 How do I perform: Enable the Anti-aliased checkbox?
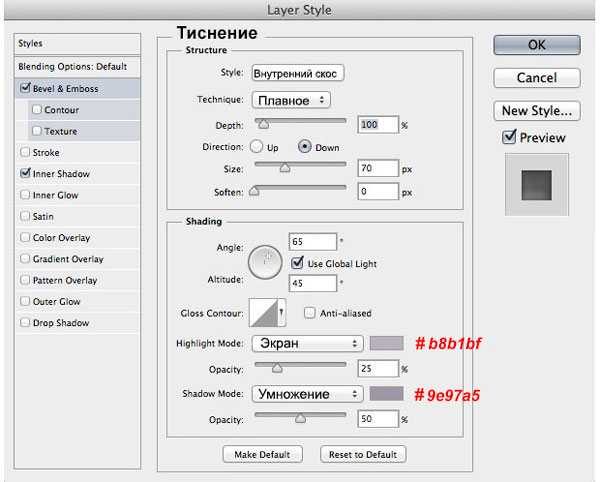click(x=309, y=313)
